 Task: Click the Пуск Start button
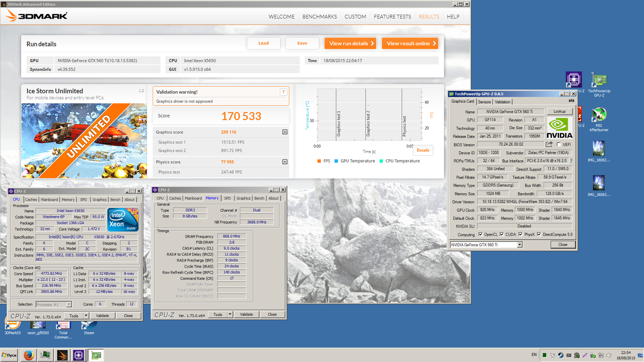pos(9,355)
